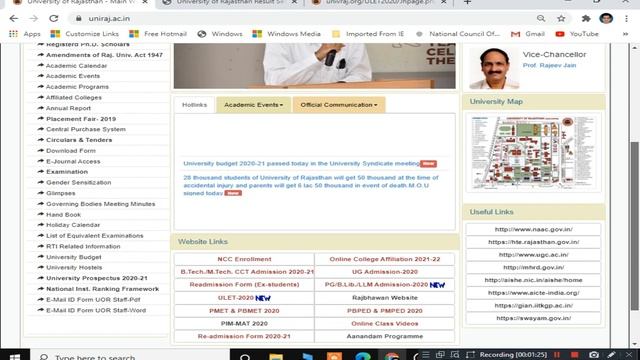The height and width of the screenshot is (360, 640).
Task: Open PIM-MAT 2020 link
Action: pyautogui.click(x=244, y=323)
